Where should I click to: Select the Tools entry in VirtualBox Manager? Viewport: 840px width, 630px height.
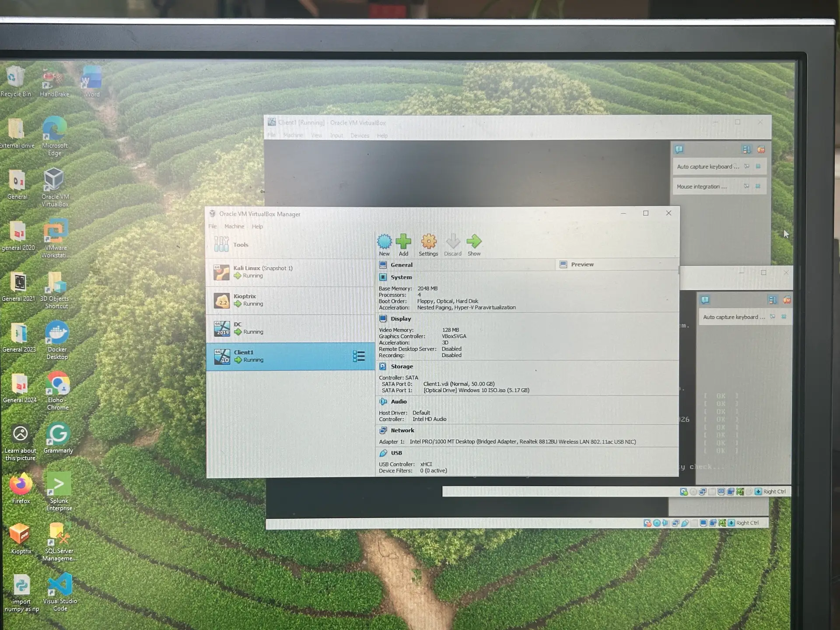pos(290,245)
